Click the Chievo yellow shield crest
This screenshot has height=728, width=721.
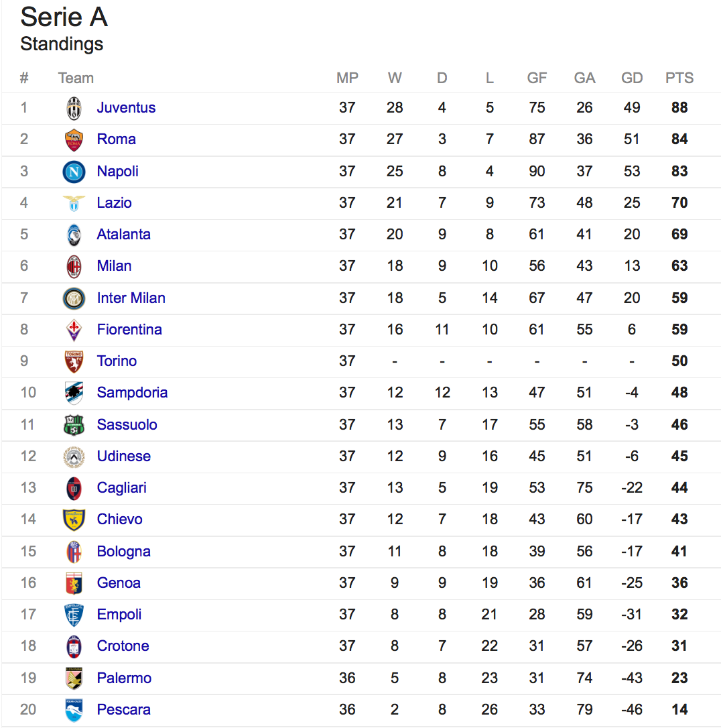[x=74, y=520]
